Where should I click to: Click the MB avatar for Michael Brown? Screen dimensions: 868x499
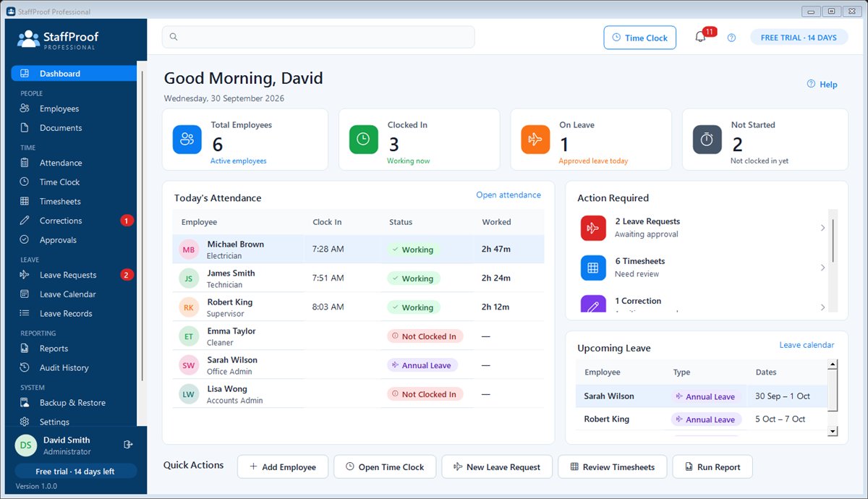188,249
